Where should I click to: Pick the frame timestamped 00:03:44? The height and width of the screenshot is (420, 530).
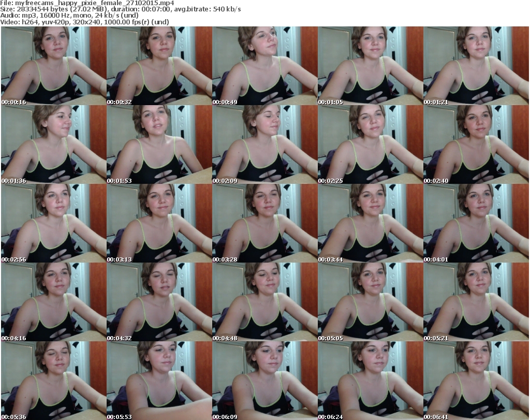371,223
